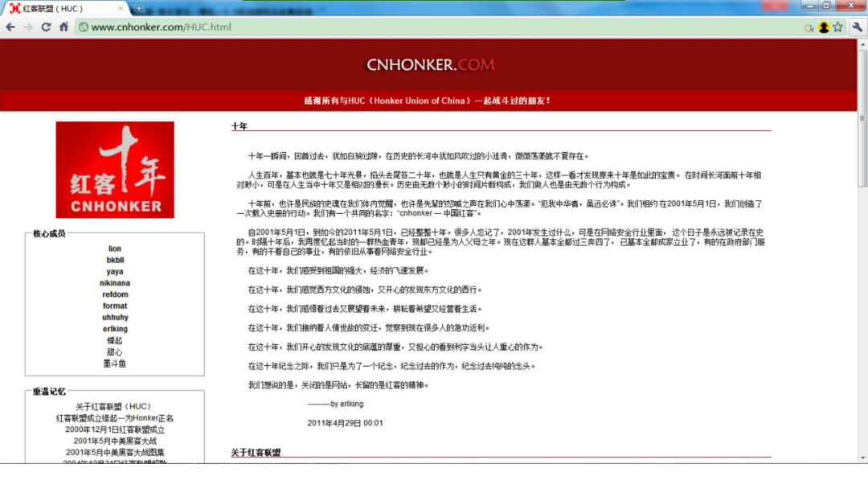Click the address bar URL field
Viewport: 868px width, 489px height.
click(402, 27)
